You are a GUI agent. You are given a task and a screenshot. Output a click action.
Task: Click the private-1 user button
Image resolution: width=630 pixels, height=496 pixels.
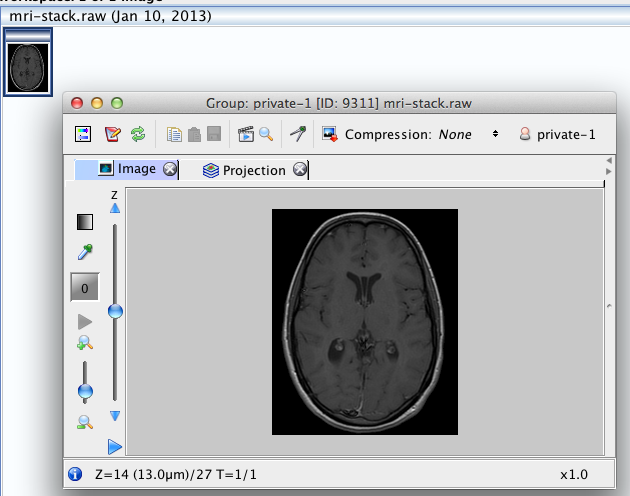557,134
